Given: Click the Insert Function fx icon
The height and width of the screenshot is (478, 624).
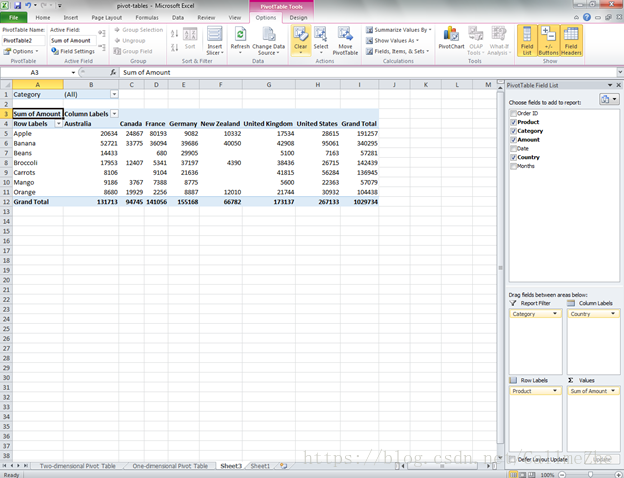Looking at the screenshot, I should coord(113,72).
